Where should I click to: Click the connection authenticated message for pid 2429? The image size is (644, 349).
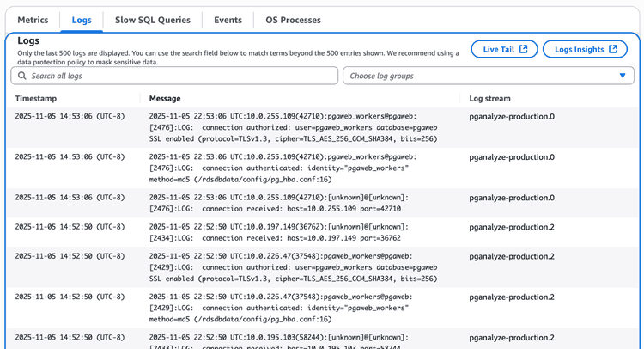tap(281, 308)
